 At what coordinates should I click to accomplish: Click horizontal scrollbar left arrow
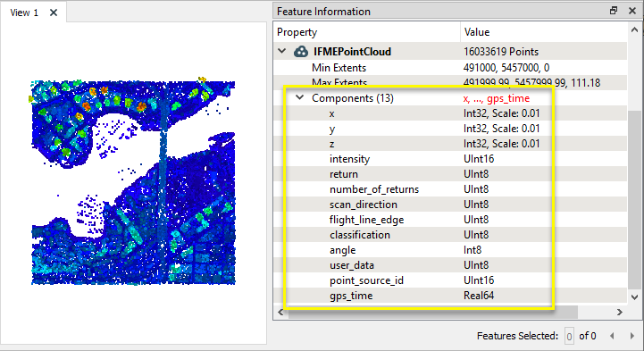pyautogui.click(x=281, y=313)
